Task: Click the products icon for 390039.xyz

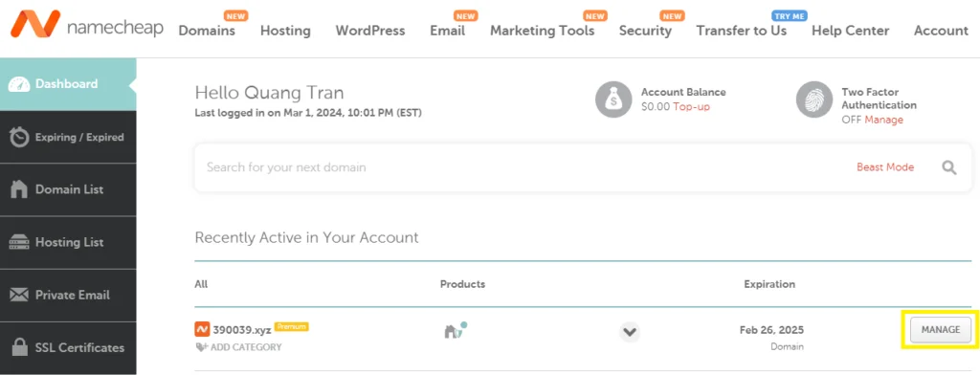Action: tap(456, 331)
